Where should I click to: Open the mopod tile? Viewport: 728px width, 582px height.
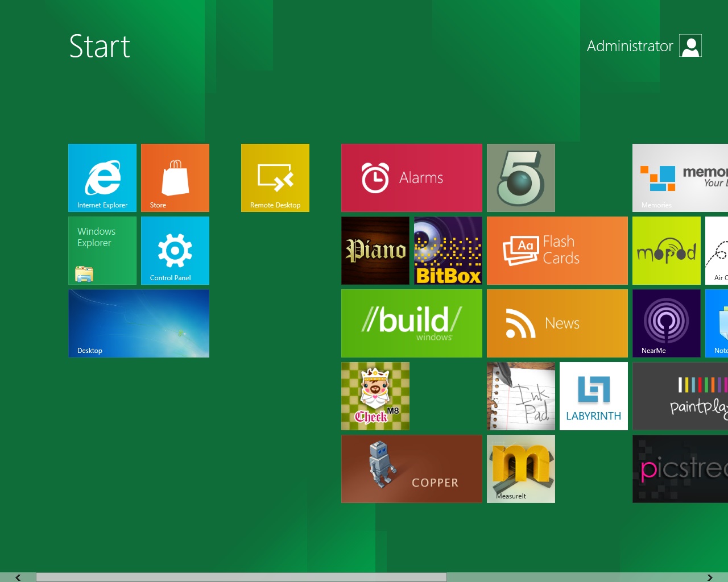click(667, 251)
